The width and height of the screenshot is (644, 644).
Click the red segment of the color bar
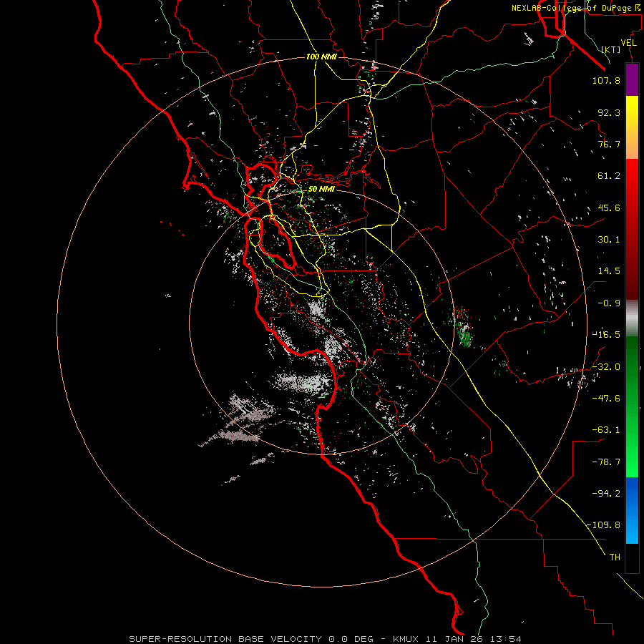632,229
